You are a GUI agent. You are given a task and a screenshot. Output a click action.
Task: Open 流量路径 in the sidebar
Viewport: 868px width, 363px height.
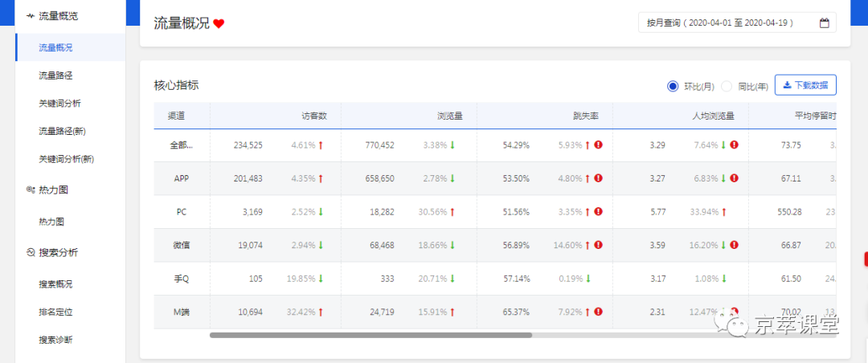[55, 75]
